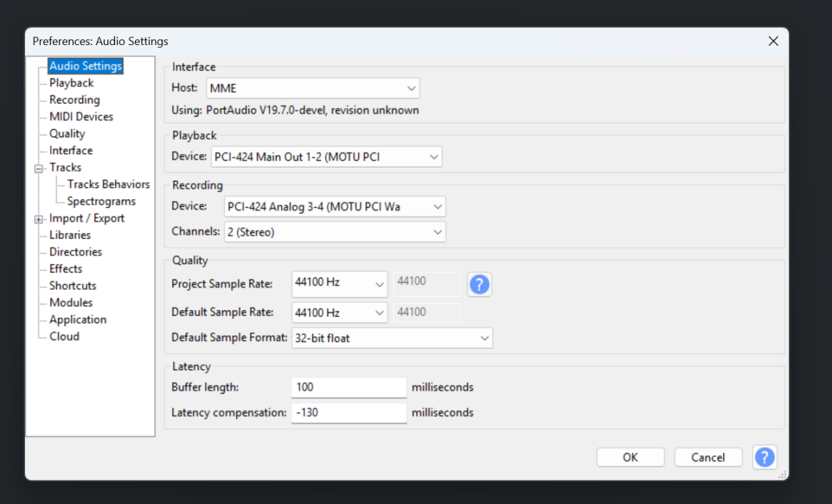Open the Project Sample Rate dropdown
Viewport: 832px width, 504px height.
pos(339,283)
